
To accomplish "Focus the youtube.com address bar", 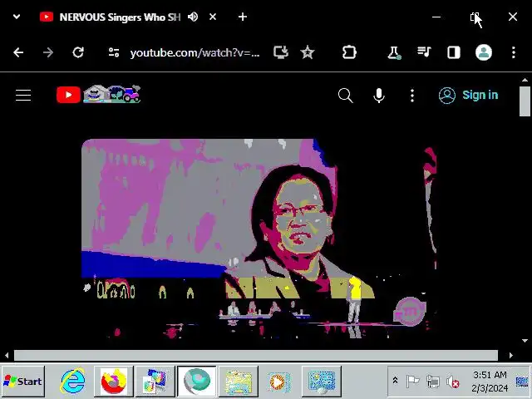I will 195,52.
